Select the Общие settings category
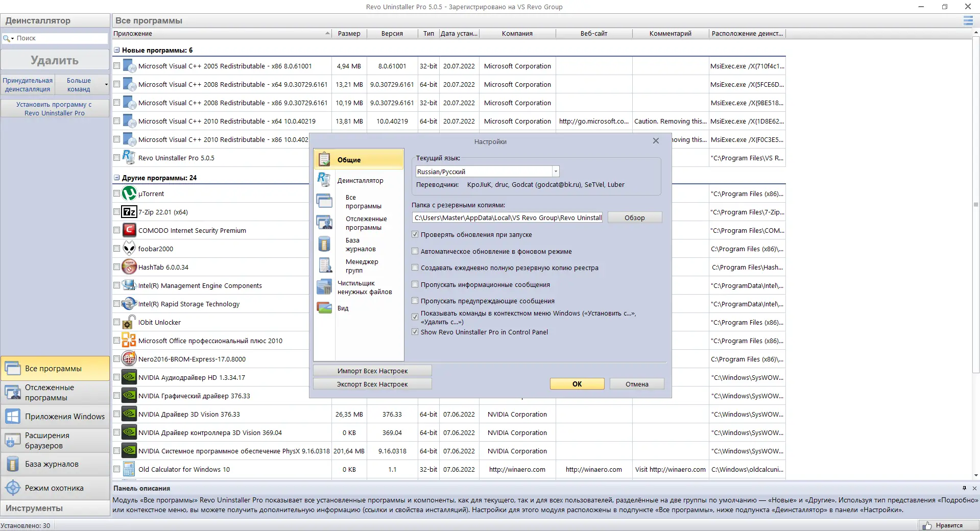This screenshot has width=980, height=531. pyautogui.click(x=358, y=159)
